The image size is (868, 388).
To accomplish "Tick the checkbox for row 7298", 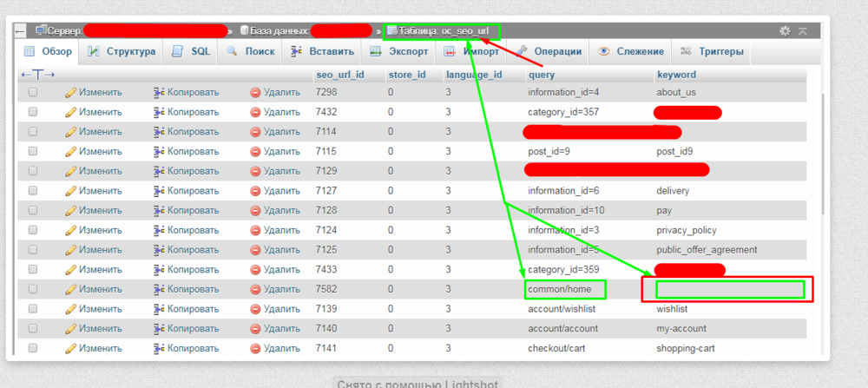I will (33, 92).
